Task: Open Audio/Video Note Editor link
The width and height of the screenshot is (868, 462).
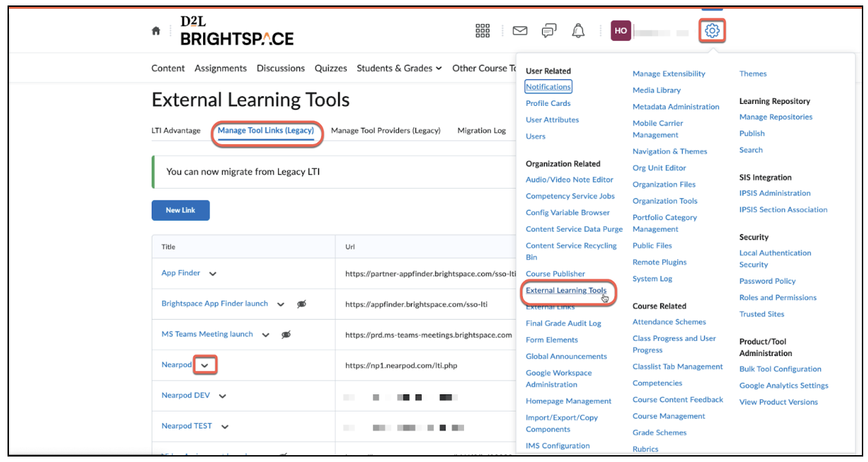Action: coord(569,180)
